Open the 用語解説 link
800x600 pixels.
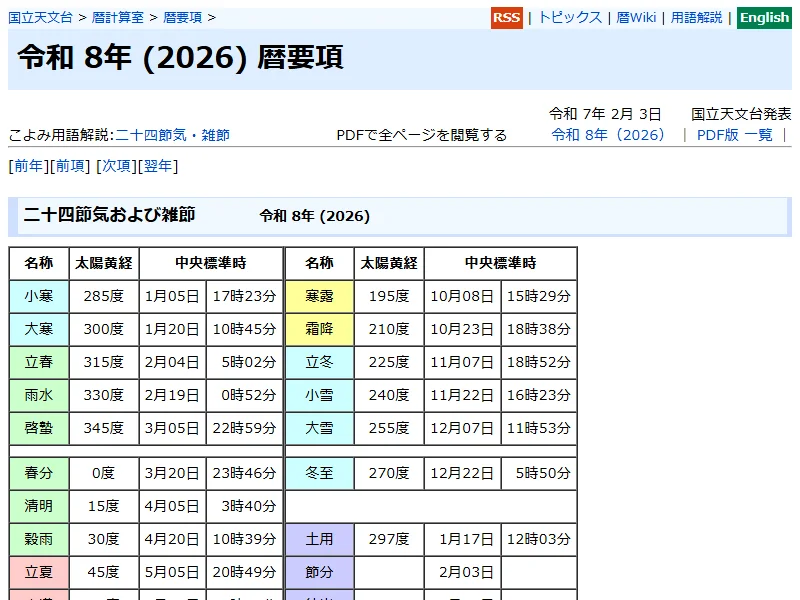coord(696,17)
